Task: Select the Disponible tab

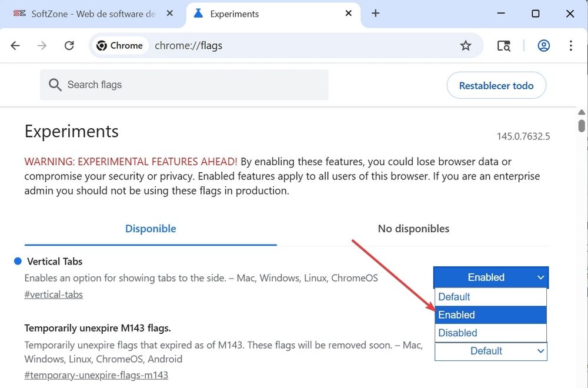Action: point(150,229)
